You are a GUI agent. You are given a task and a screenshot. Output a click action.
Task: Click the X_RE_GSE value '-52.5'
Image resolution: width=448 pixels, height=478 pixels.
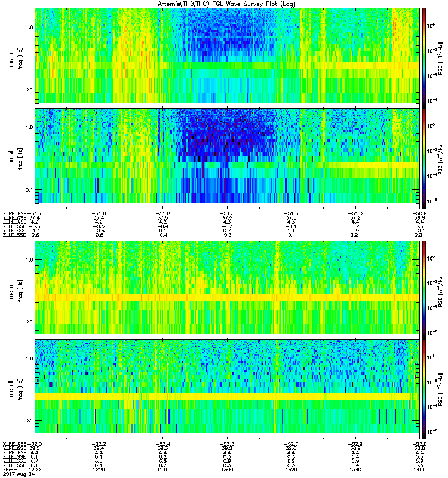point(228,444)
